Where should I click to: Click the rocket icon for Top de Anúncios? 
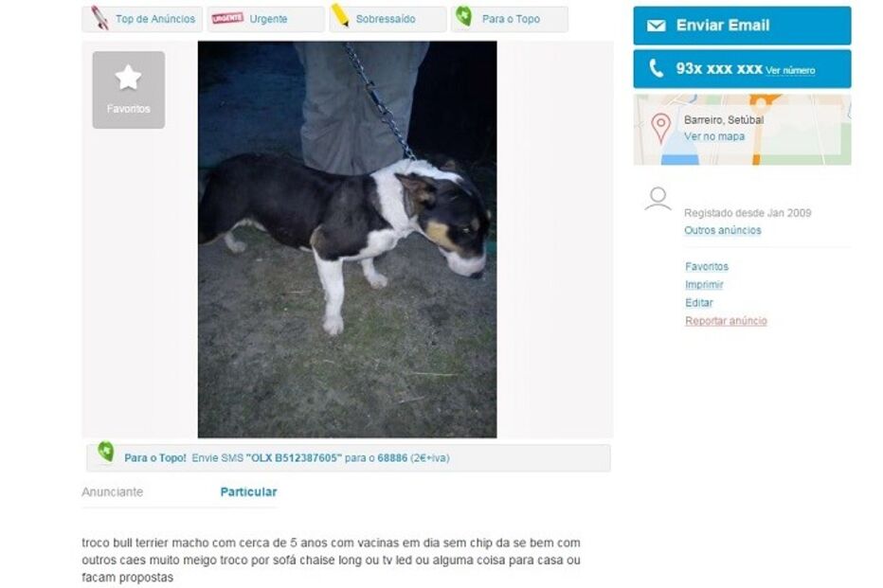coord(100,17)
